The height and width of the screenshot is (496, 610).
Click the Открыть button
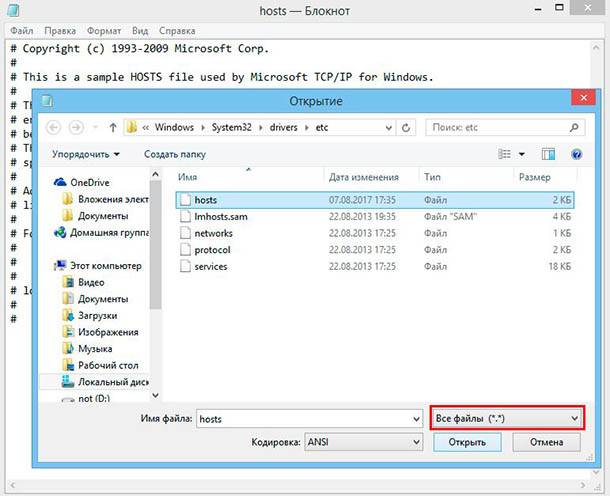(x=467, y=442)
